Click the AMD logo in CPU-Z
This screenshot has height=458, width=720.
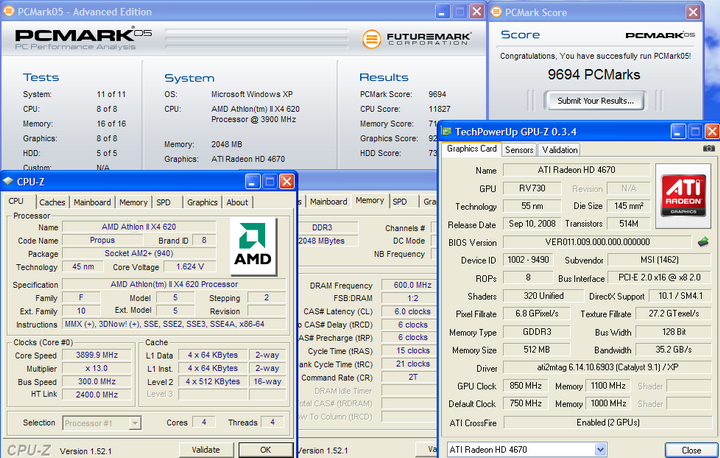coord(253,246)
